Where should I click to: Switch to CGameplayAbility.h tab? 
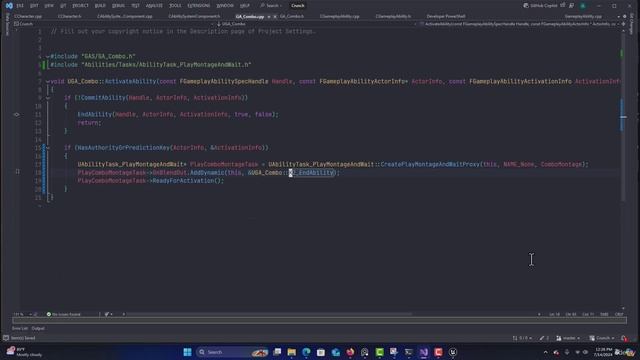[393, 16]
